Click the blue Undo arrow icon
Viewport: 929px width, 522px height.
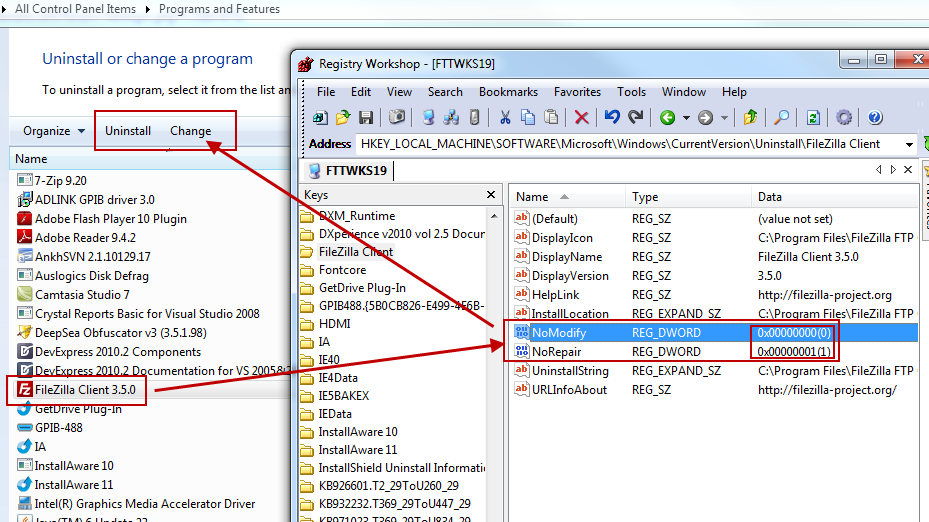tap(612, 117)
